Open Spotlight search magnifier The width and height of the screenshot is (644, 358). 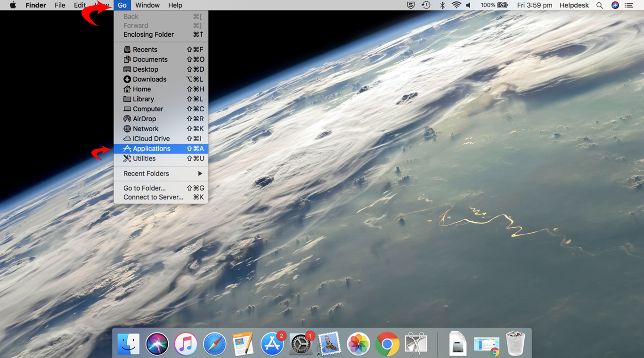point(599,5)
